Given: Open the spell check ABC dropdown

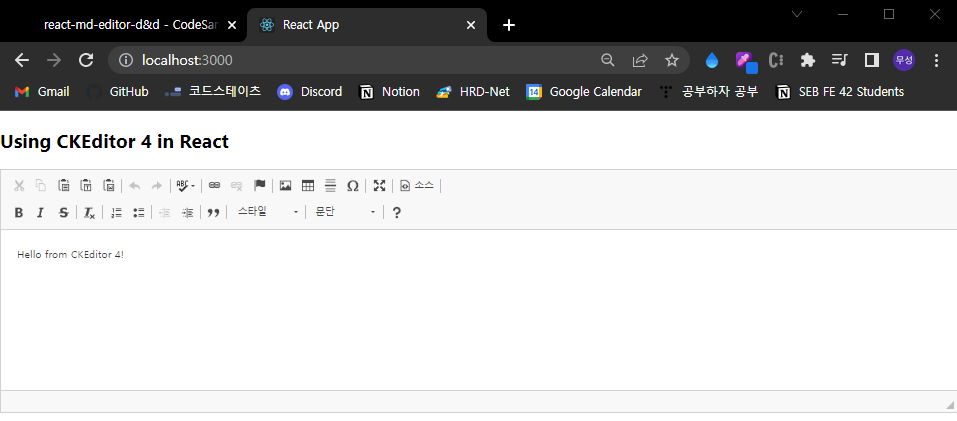Looking at the screenshot, I should click(186, 185).
